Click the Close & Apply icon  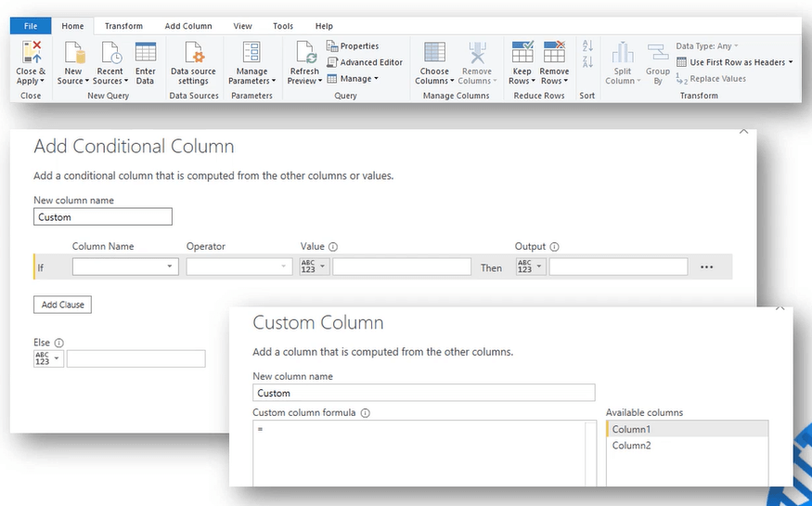(x=31, y=52)
